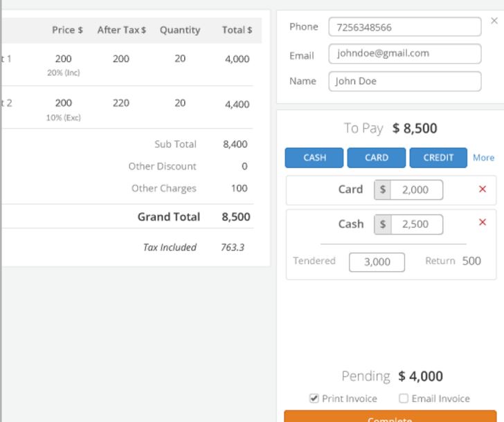Click the Other Charges value 100

(239, 188)
